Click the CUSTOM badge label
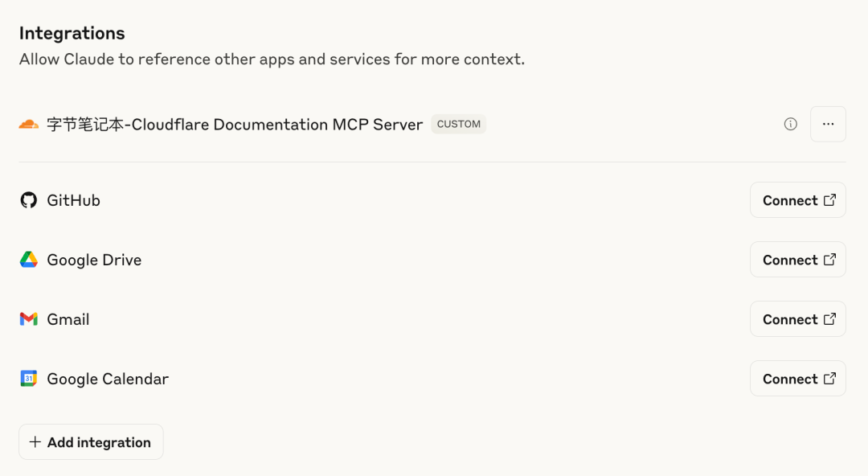The image size is (868, 476). click(x=458, y=124)
